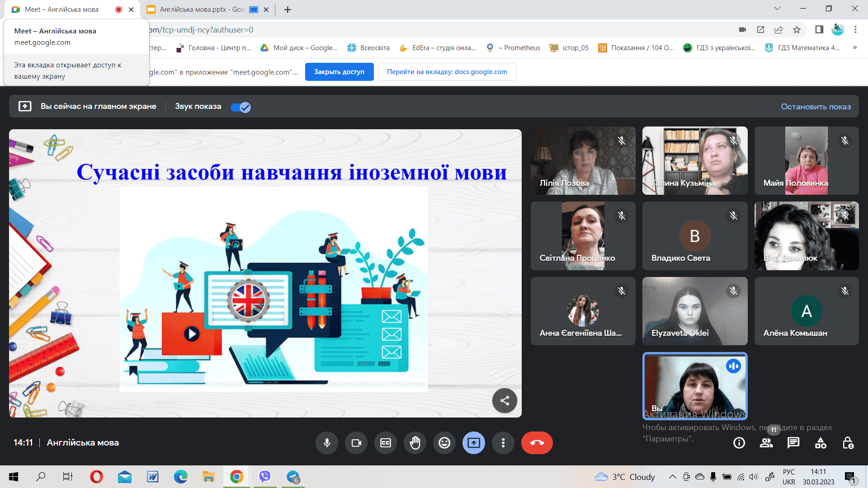Show hidden bookmarks overflow arrow
Screen dimensions: 868x488
point(854,48)
